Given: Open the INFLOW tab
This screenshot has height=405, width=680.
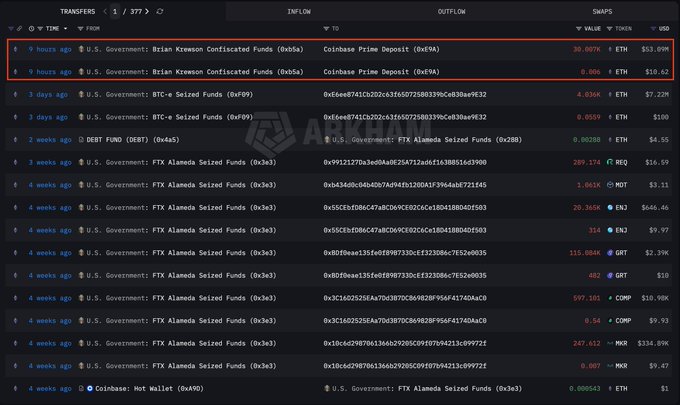Looking at the screenshot, I should pyautogui.click(x=299, y=11).
